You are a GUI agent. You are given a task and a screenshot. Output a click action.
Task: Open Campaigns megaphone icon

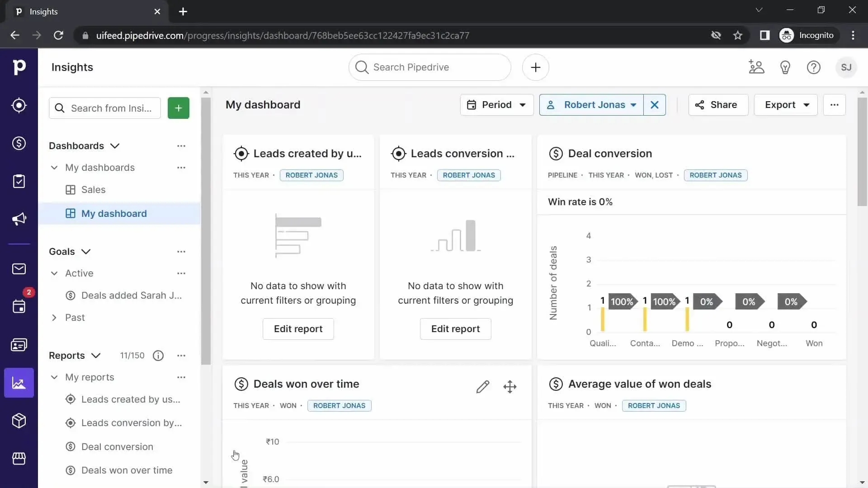[19, 219]
